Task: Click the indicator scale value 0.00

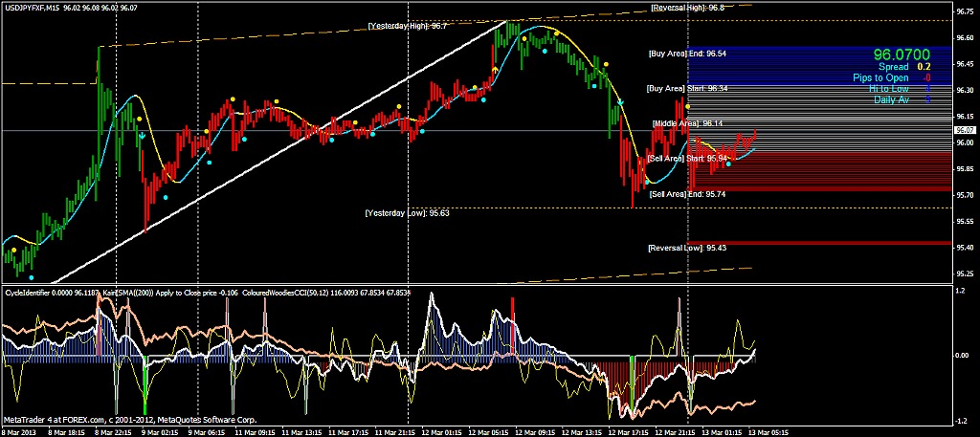Action: tap(962, 355)
